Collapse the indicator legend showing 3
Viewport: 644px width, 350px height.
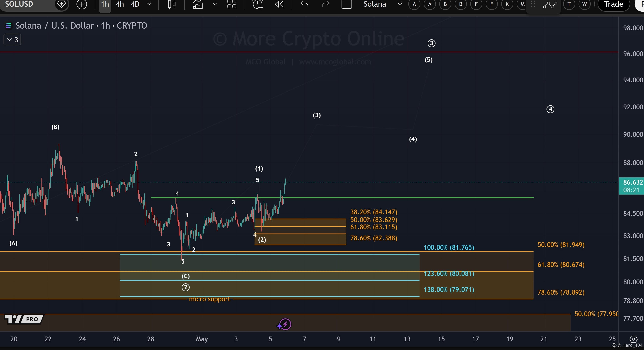(x=12, y=40)
